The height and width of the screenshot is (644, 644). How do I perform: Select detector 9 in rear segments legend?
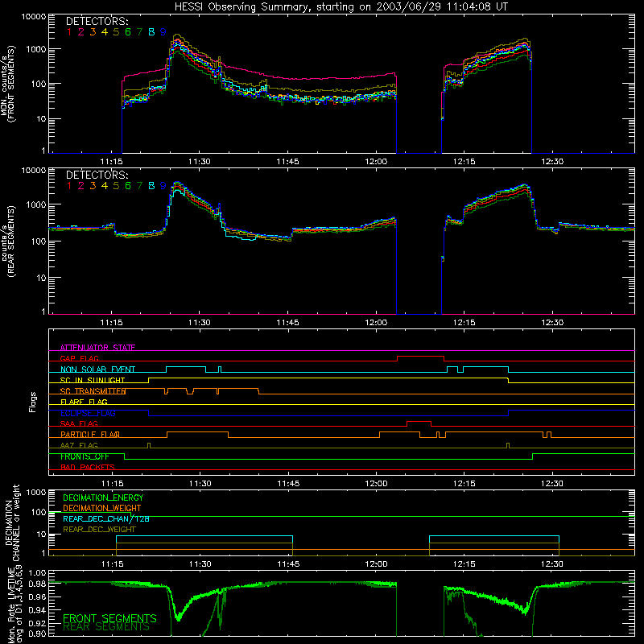tap(163, 186)
